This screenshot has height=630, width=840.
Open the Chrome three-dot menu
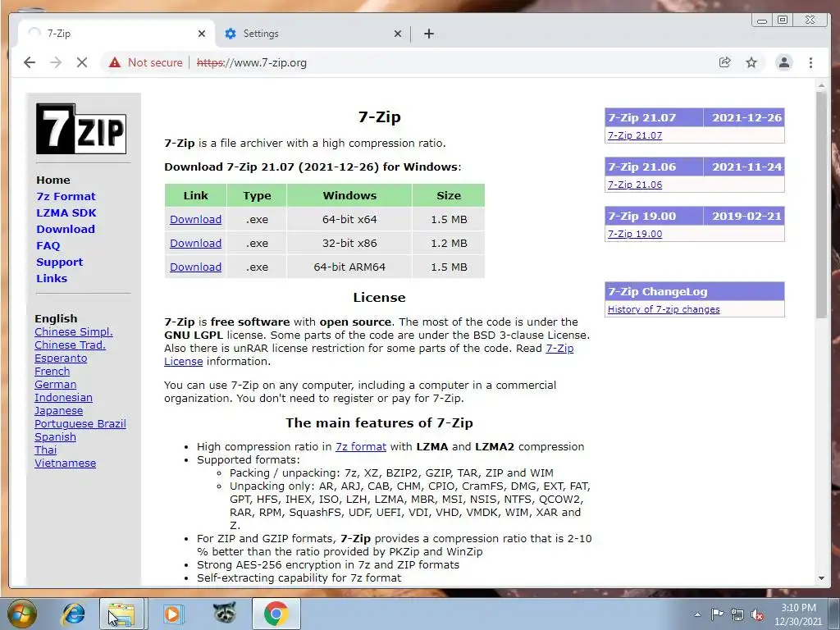810,62
